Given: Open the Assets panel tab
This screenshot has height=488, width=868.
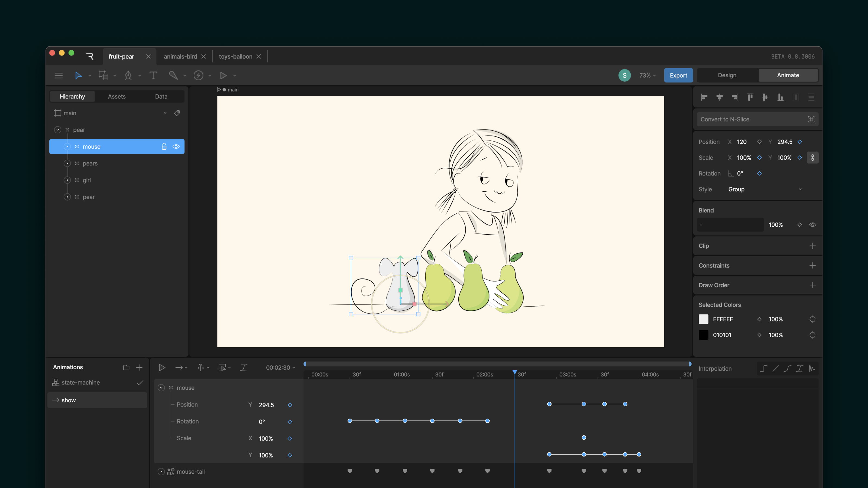Looking at the screenshot, I should pyautogui.click(x=117, y=96).
